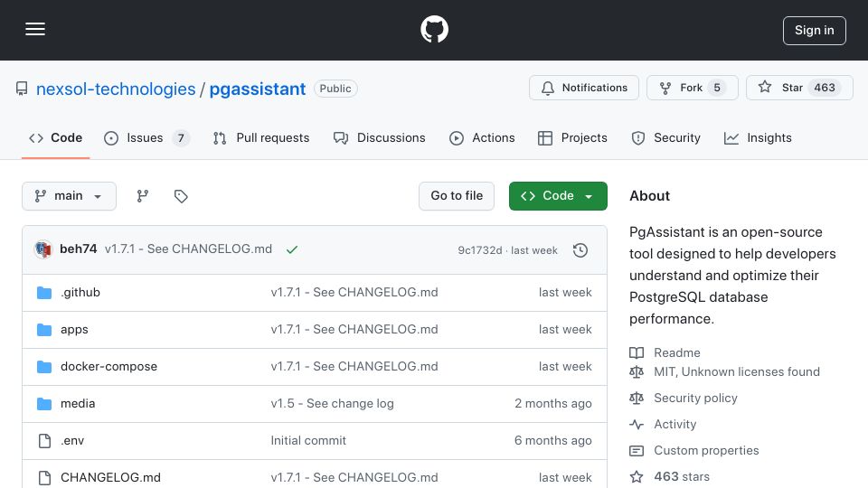Viewport: 868px width, 488px height.
Task: Click the Activity pulse icon
Action: click(637, 425)
